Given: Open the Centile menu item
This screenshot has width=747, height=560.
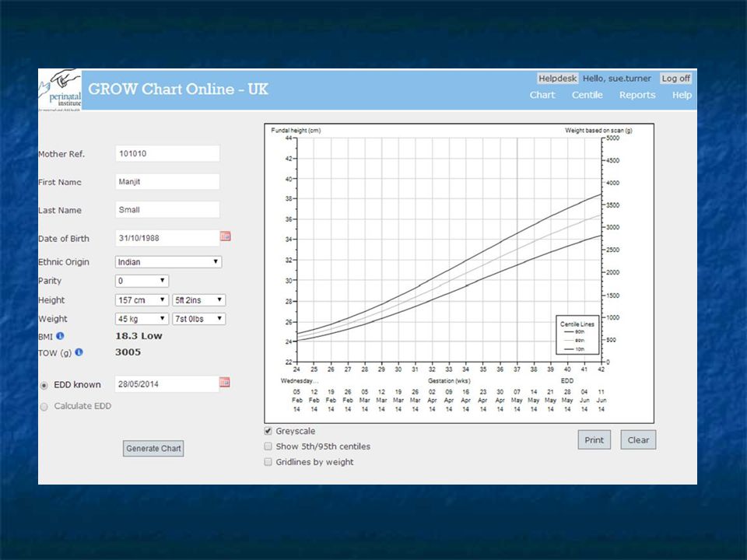Looking at the screenshot, I should click(587, 95).
